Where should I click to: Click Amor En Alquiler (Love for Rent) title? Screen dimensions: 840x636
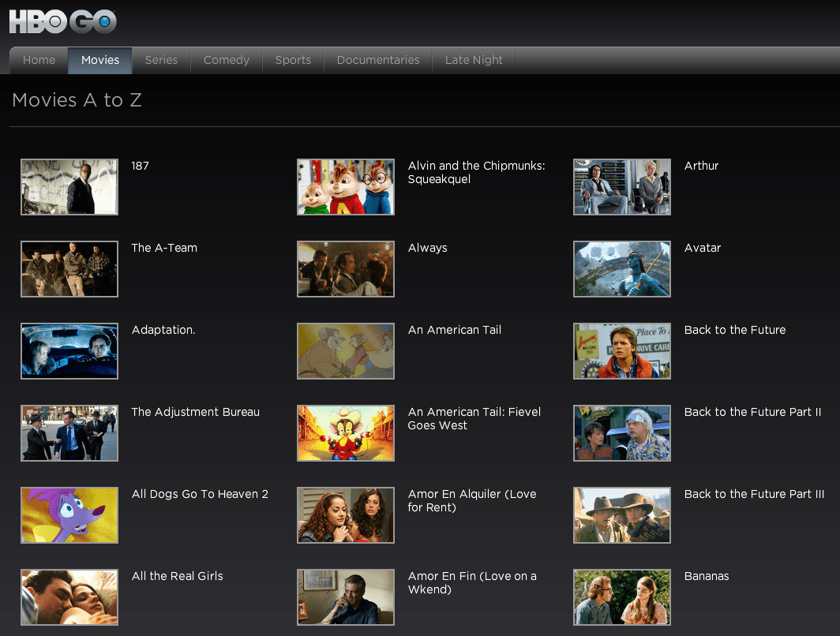(x=472, y=500)
